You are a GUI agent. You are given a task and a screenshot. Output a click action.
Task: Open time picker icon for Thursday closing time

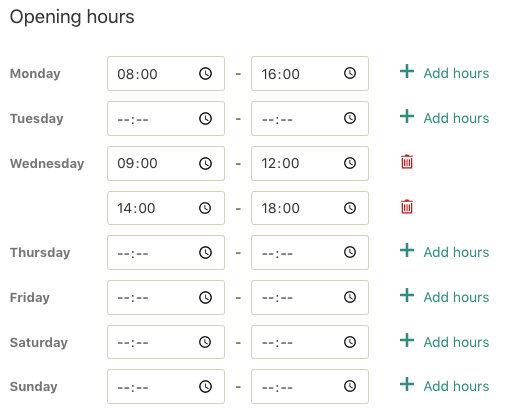tap(350, 252)
